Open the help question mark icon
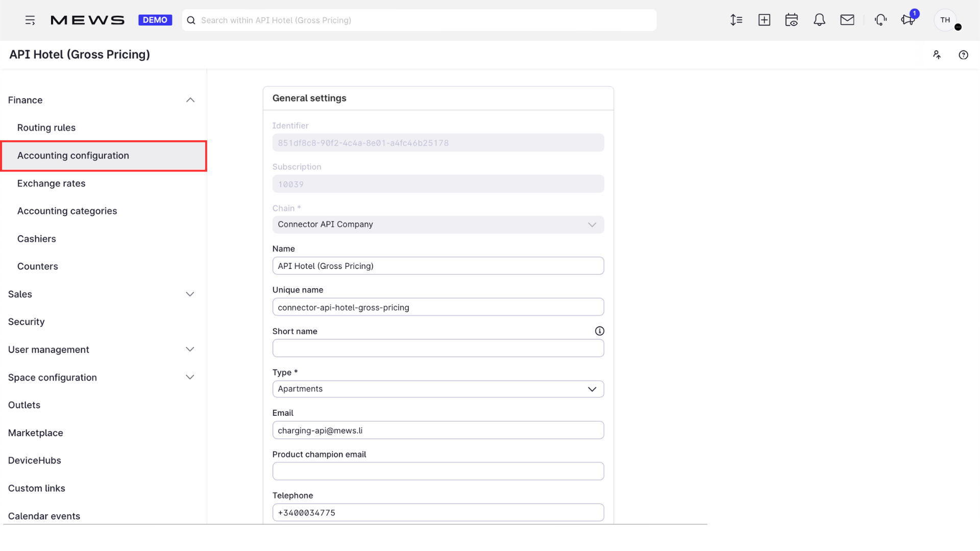This screenshot has height=551, width=980. [x=963, y=55]
